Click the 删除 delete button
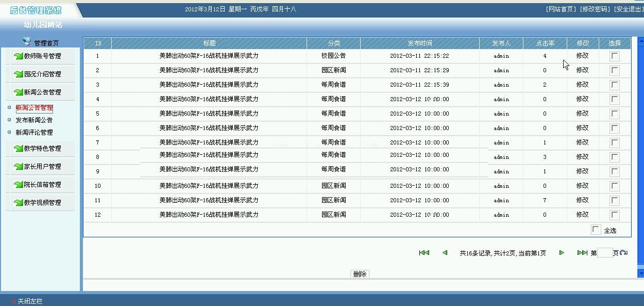Image resolution: width=644 pixels, height=306 pixels. point(360,274)
